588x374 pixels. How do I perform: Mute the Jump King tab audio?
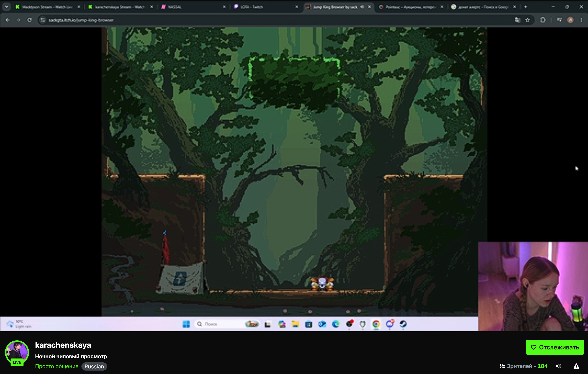pos(362,7)
